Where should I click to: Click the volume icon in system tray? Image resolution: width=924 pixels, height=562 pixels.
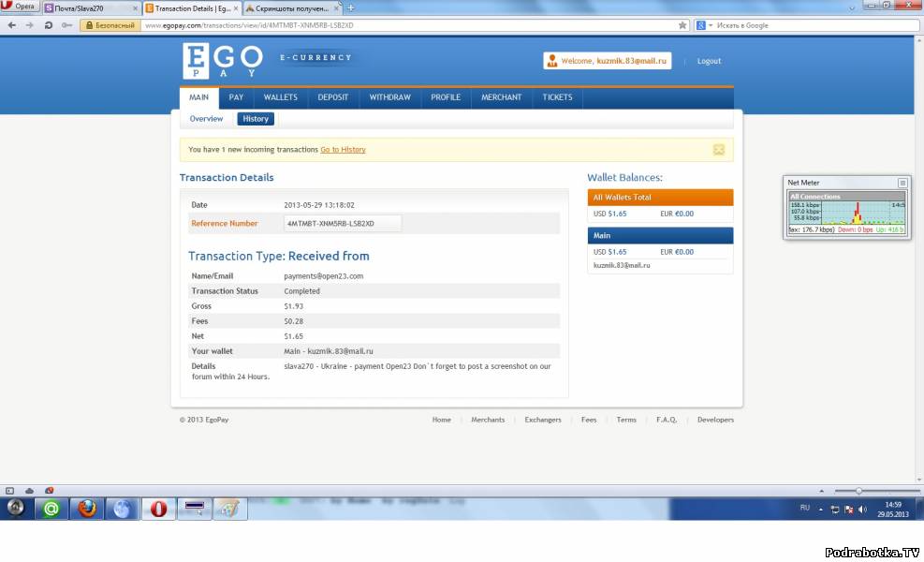(862, 509)
